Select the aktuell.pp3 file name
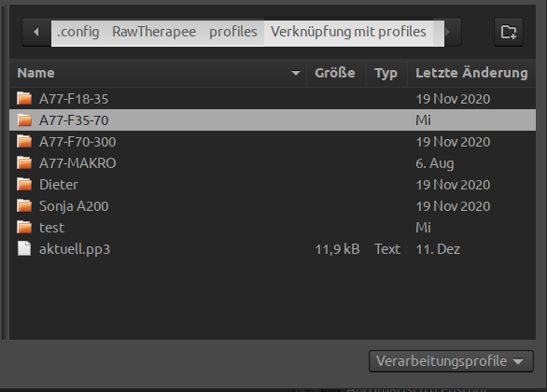 [75, 250]
